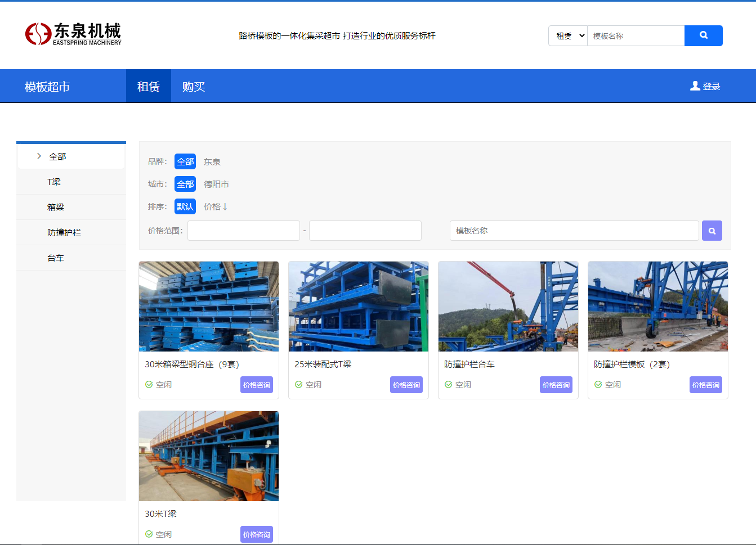Click 价格咨询 for 30米T梁
The width and height of the screenshot is (756, 545).
pos(257,534)
